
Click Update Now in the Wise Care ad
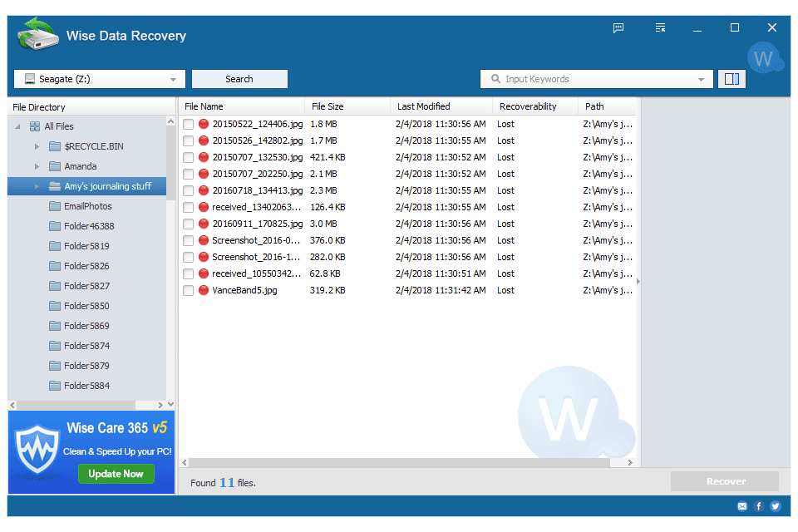(x=116, y=474)
